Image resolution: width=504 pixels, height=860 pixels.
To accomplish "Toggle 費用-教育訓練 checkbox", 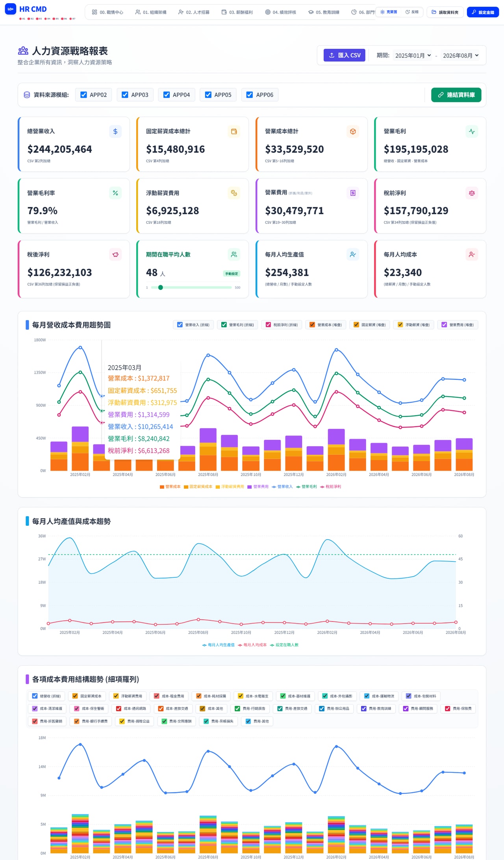I will [364, 709].
